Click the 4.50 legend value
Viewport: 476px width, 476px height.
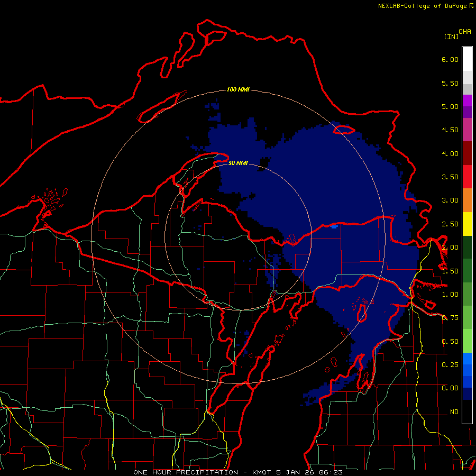pos(450,130)
